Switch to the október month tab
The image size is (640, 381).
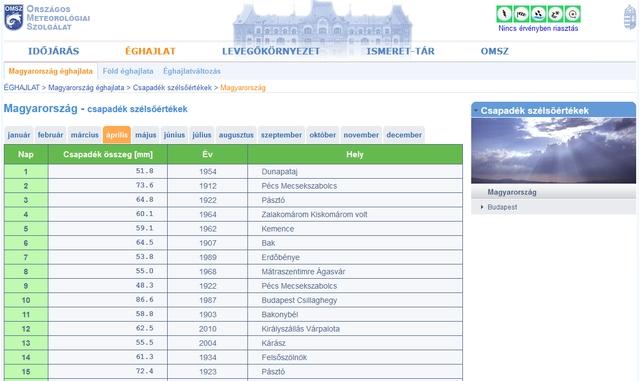pos(322,135)
